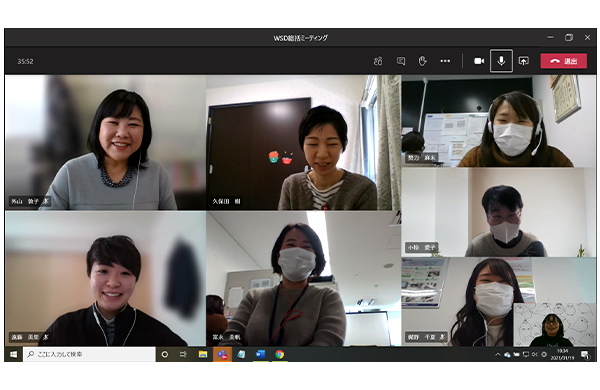Click the taskbar search input field
Viewport: 600px width, 390px height.
point(90,354)
